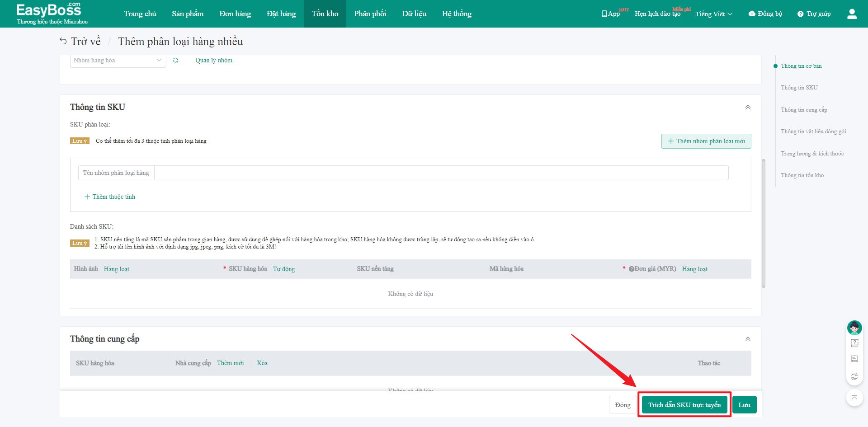
Task: Click the Trở về back arrow icon
Action: point(63,42)
